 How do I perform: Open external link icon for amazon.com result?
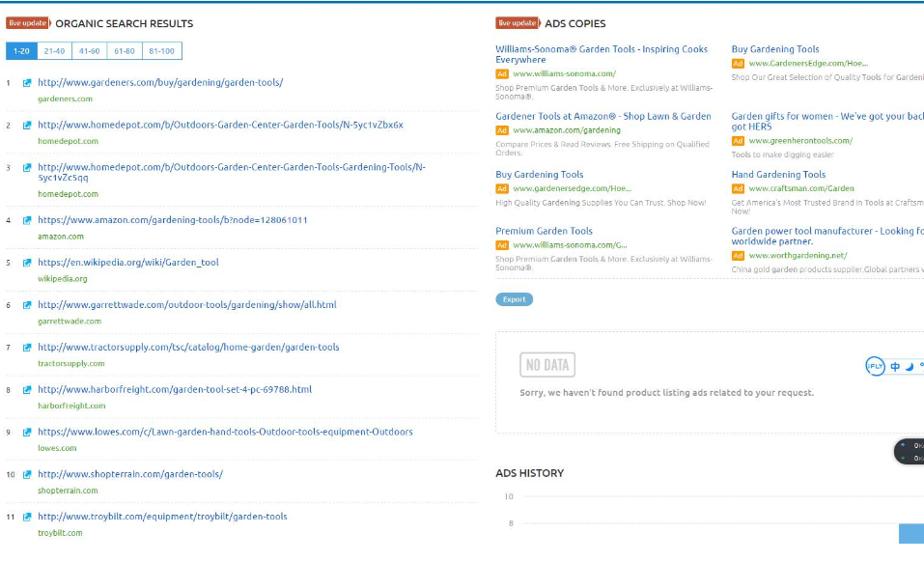tap(27, 220)
